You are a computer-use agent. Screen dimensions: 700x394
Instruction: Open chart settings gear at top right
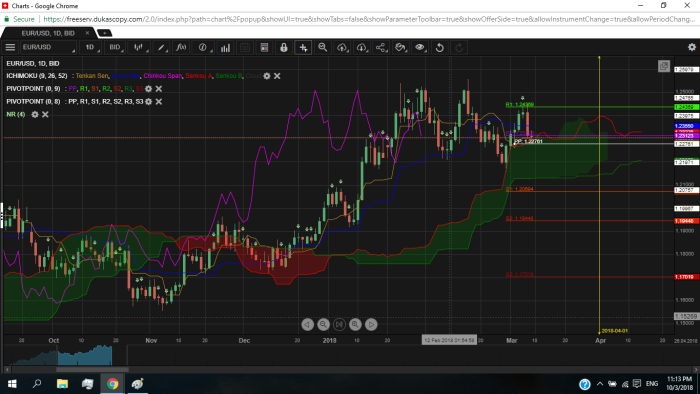692,47
